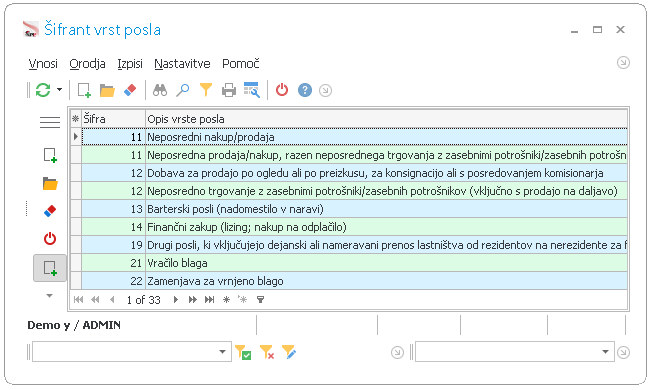Click the highlighted add record button in side panel
The height and width of the screenshot is (390, 650).
(x=50, y=268)
